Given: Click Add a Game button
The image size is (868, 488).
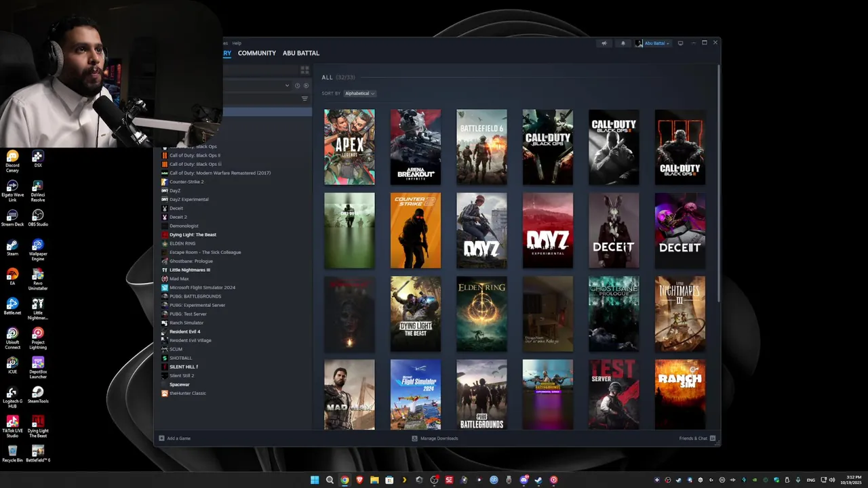Looking at the screenshot, I should point(174,439).
